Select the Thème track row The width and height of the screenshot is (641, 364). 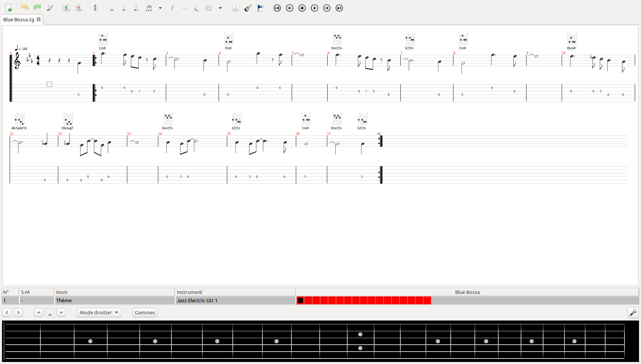[x=148, y=301]
